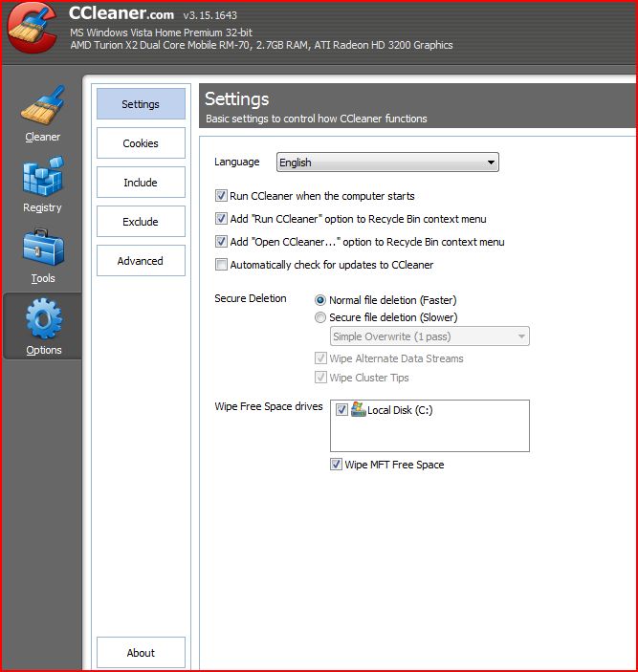The image size is (638, 672).
Task: Select Secure file deletion (Slower)
Action: click(x=320, y=317)
